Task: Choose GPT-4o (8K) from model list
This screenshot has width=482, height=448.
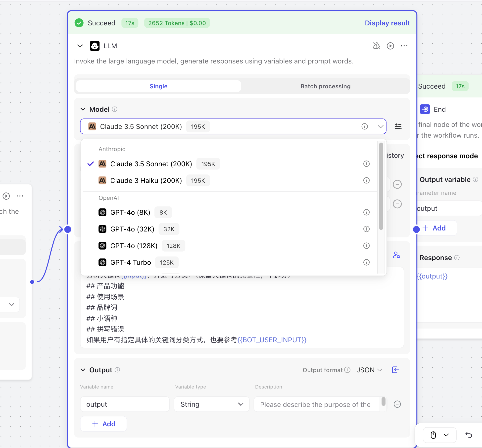Action: coord(230,212)
